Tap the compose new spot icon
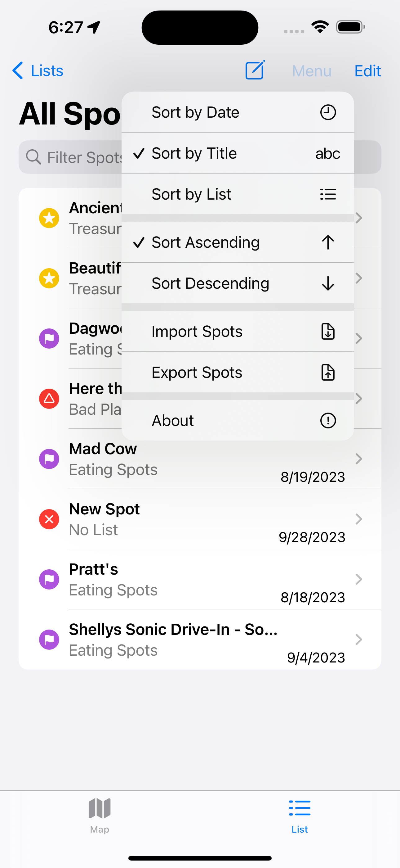The height and width of the screenshot is (868, 400). (255, 70)
